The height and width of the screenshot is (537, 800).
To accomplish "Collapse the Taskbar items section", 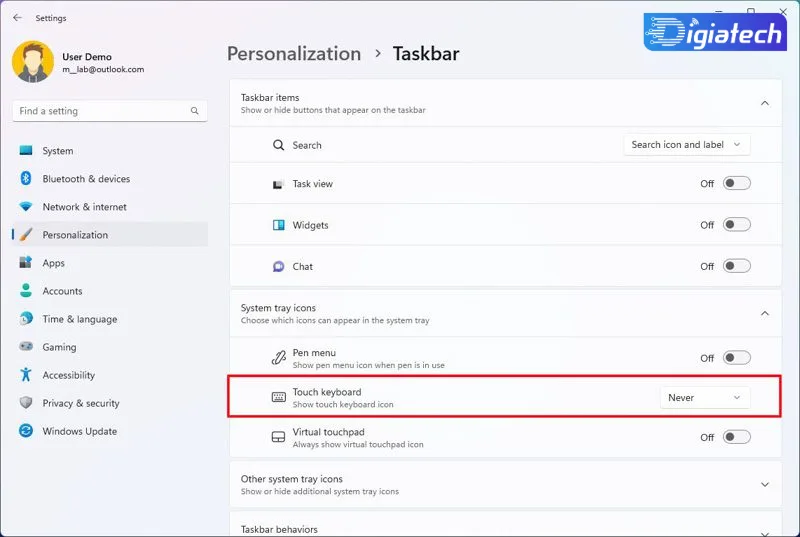I will tap(765, 103).
